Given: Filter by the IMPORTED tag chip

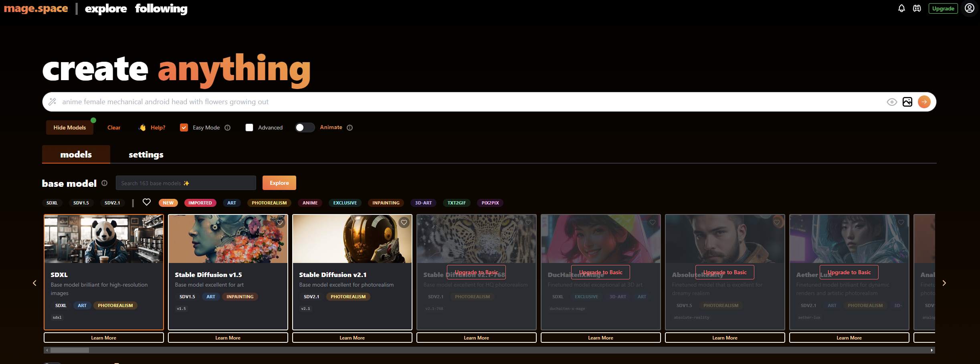Looking at the screenshot, I should (200, 203).
